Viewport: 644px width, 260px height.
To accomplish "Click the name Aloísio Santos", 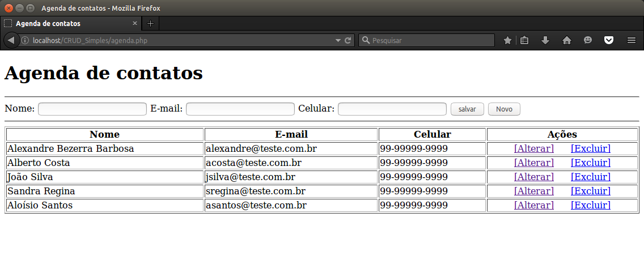I will 40,205.
